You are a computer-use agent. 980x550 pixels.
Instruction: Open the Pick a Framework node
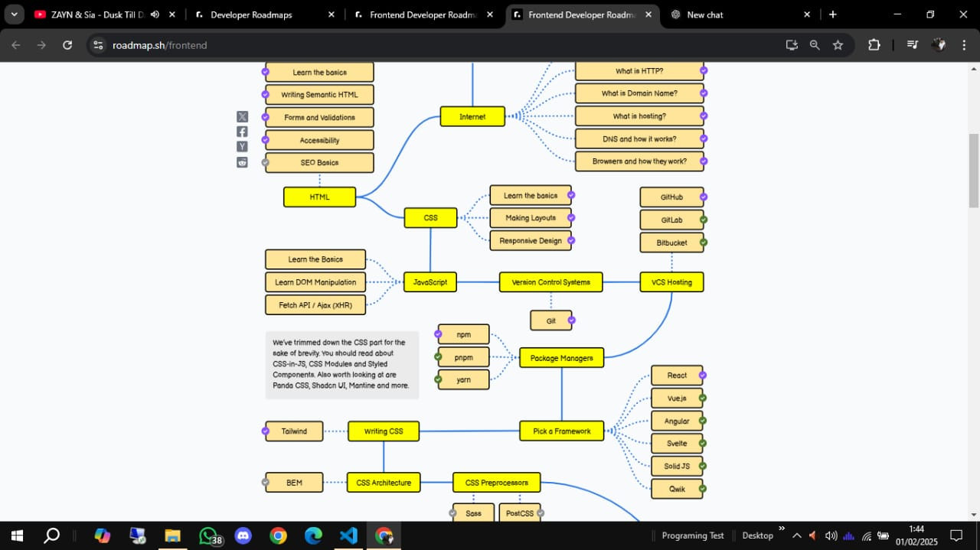click(561, 431)
